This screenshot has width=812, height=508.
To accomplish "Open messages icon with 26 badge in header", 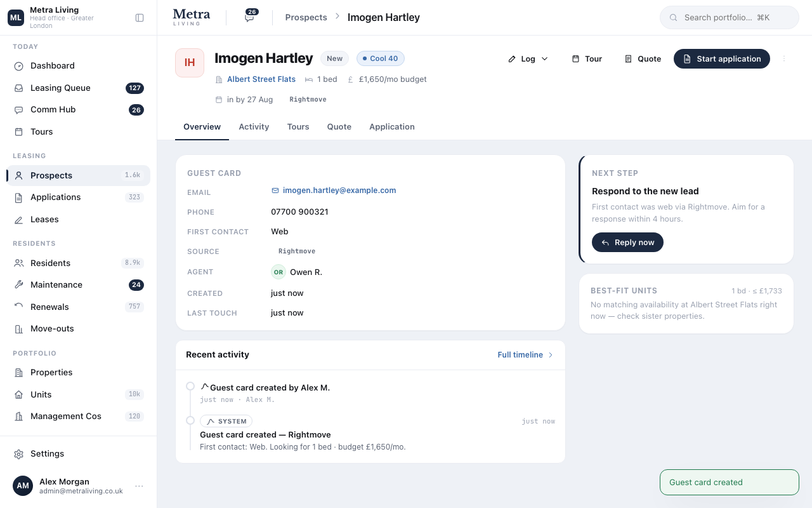I will tap(250, 17).
